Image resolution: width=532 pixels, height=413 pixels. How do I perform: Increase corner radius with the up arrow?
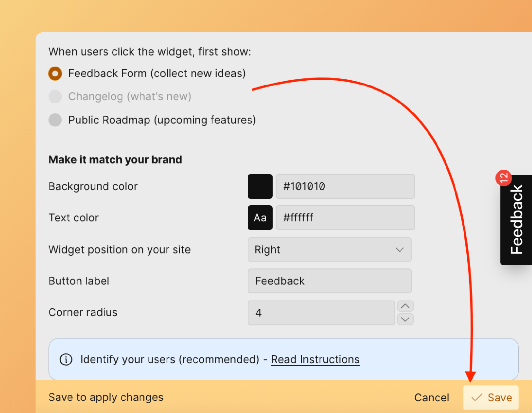(405, 306)
